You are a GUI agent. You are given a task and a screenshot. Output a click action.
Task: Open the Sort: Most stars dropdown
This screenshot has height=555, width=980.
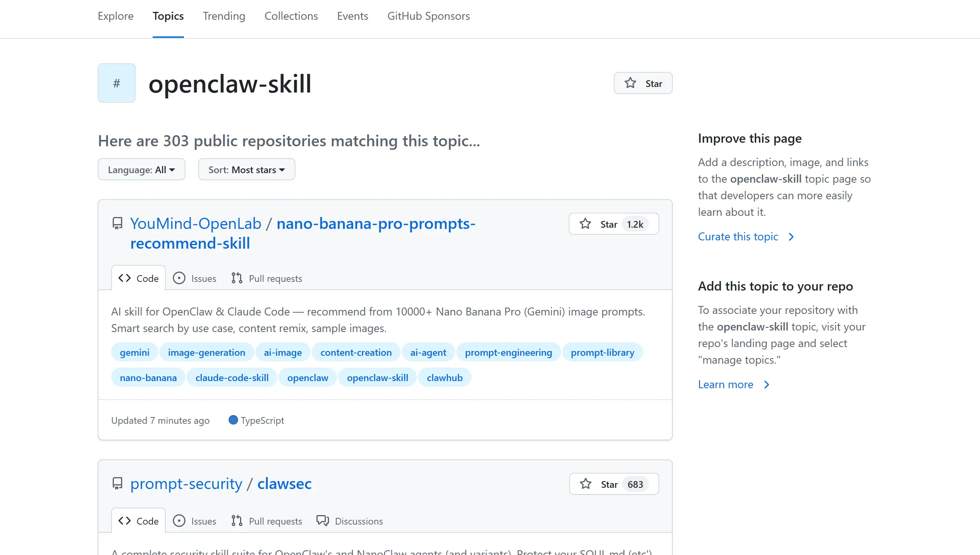[246, 170]
